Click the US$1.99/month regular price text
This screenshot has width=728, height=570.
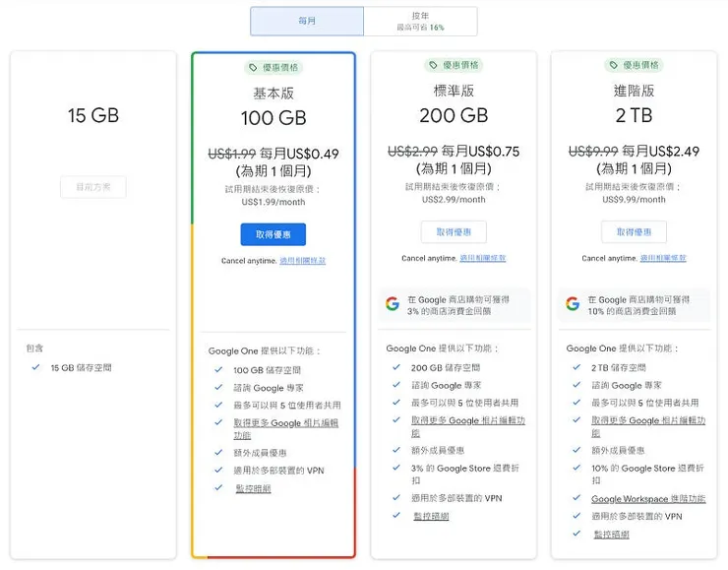coord(273,202)
